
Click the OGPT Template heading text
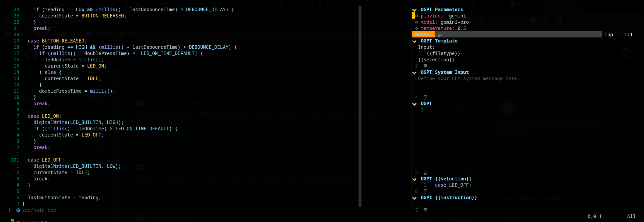point(439,41)
